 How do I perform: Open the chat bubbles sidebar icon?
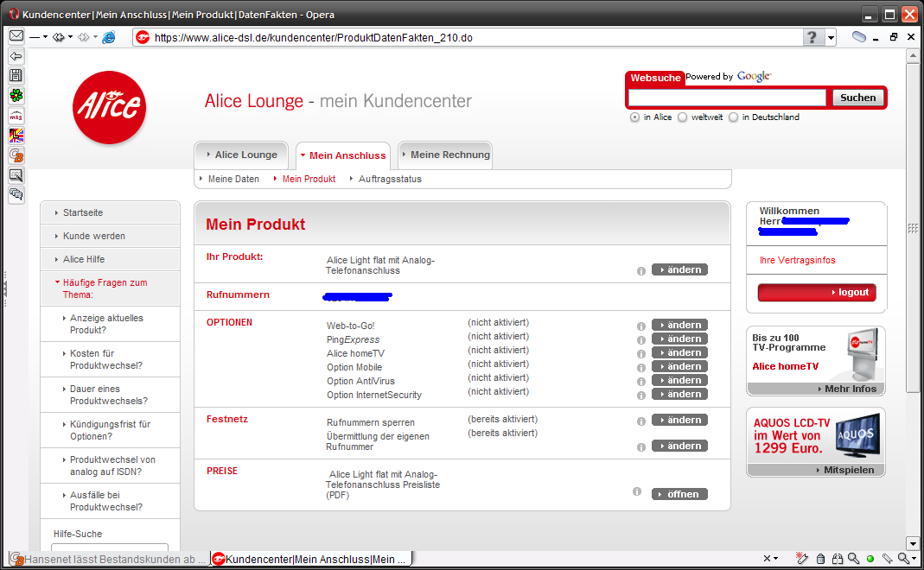16,194
